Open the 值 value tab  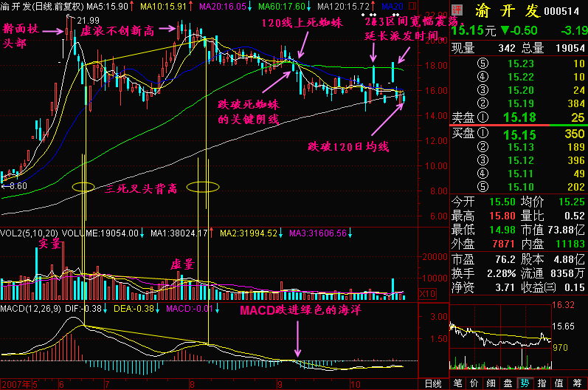[558, 383]
